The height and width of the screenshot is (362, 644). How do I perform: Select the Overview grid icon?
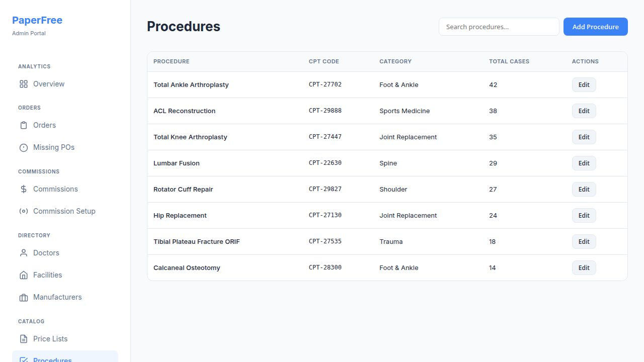tap(23, 84)
